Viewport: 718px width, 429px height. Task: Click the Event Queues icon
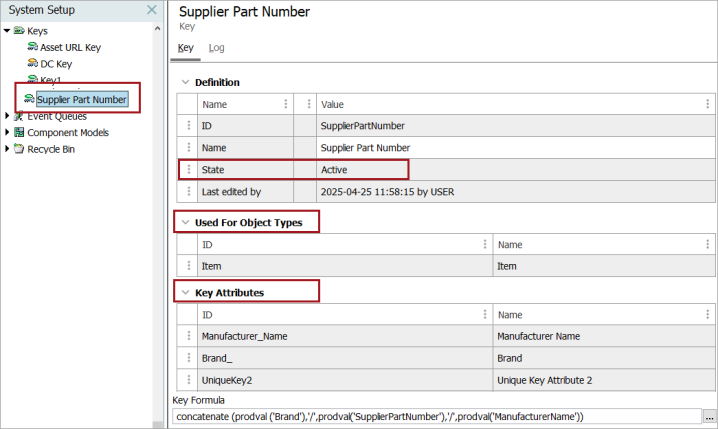click(x=19, y=116)
